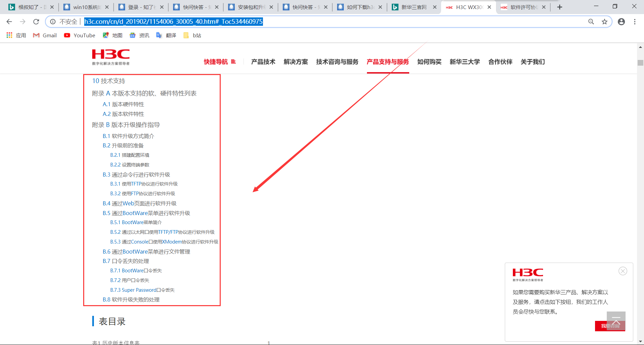Open the Gmail bookmark

[x=45, y=35]
